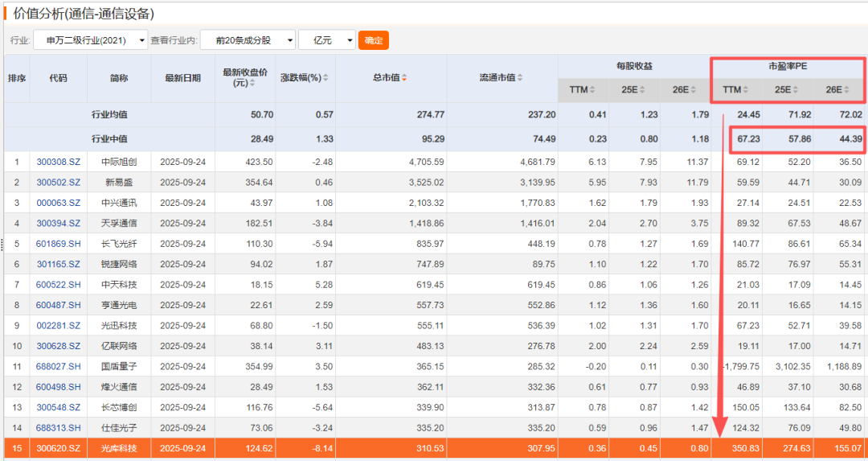This screenshot has height=461, width=868.
Task: Select the name 亿联网络
Action: pyautogui.click(x=119, y=346)
